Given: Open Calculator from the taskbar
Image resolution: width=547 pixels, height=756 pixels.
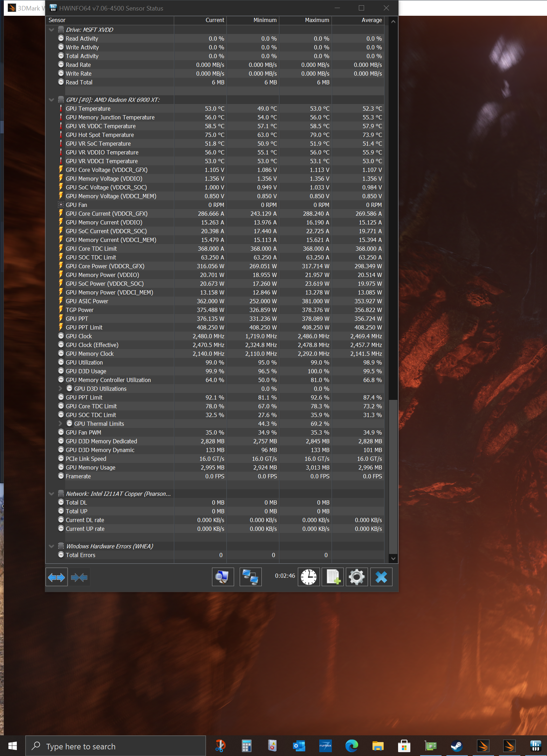Looking at the screenshot, I should [247, 746].
